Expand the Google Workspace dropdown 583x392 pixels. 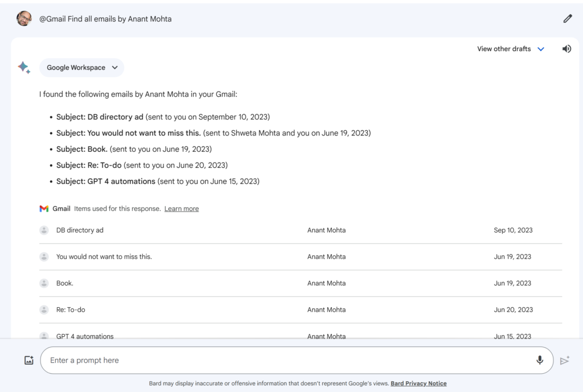(82, 68)
